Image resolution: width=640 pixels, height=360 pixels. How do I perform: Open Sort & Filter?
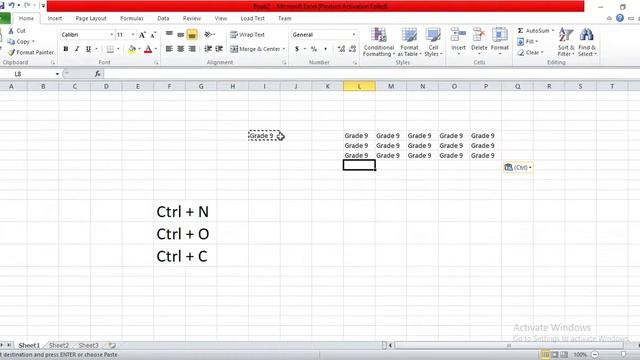(x=566, y=42)
